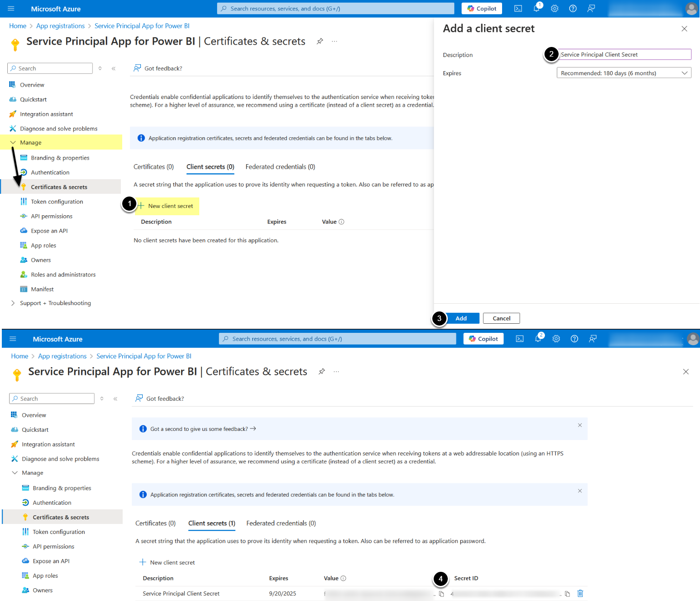
Task: Delete the Service Principal Client Secret
Action: pyautogui.click(x=580, y=593)
